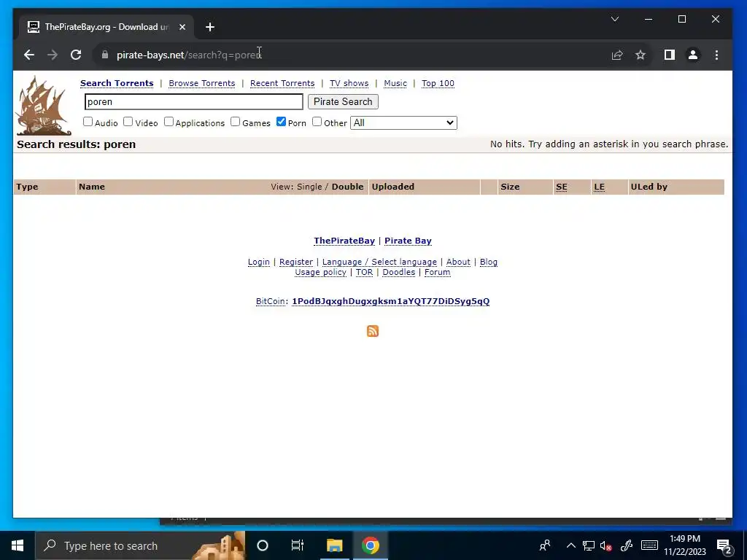Open Task View on the taskbar
Image resolution: width=747 pixels, height=560 pixels.
click(298, 545)
